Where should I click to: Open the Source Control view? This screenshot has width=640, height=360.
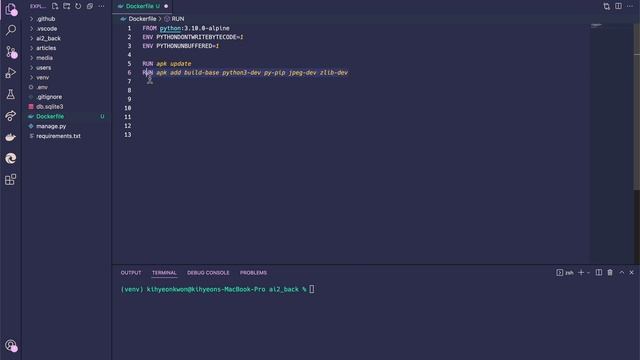click(x=11, y=52)
